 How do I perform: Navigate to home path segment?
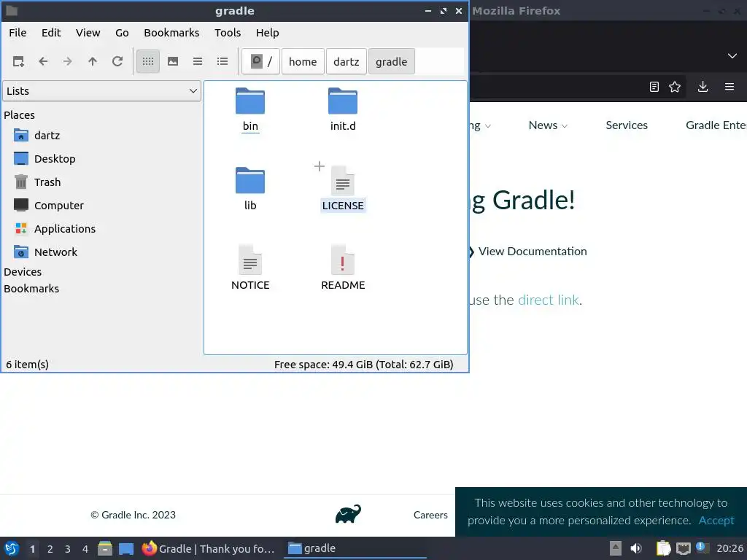(303, 61)
